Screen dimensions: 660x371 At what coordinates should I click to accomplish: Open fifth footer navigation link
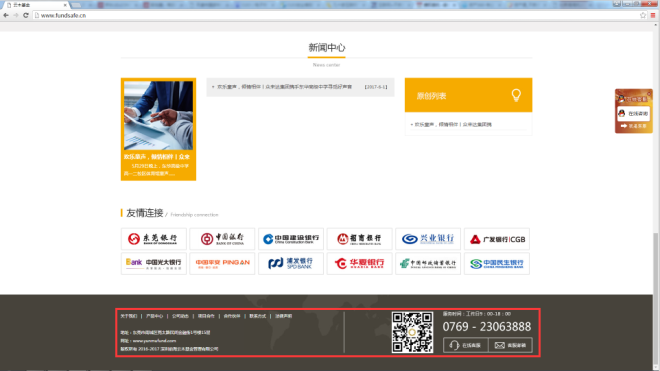click(232, 316)
